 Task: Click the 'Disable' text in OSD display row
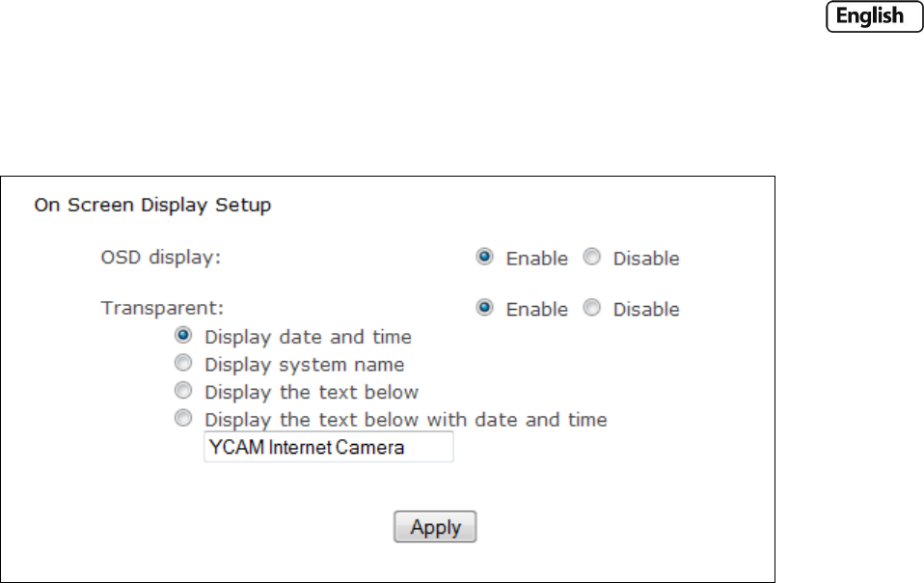[646, 259]
